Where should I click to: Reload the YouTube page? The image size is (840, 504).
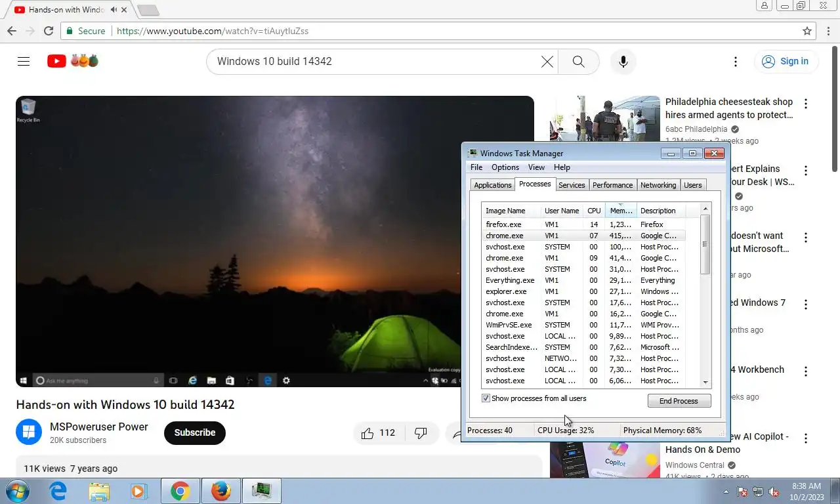coord(48,31)
